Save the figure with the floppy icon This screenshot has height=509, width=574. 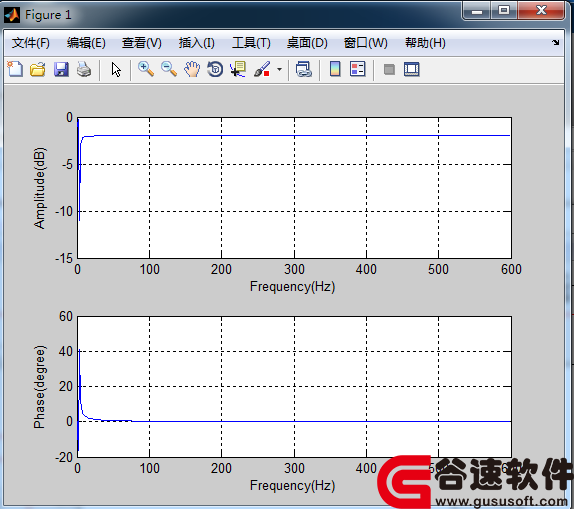coord(61,69)
